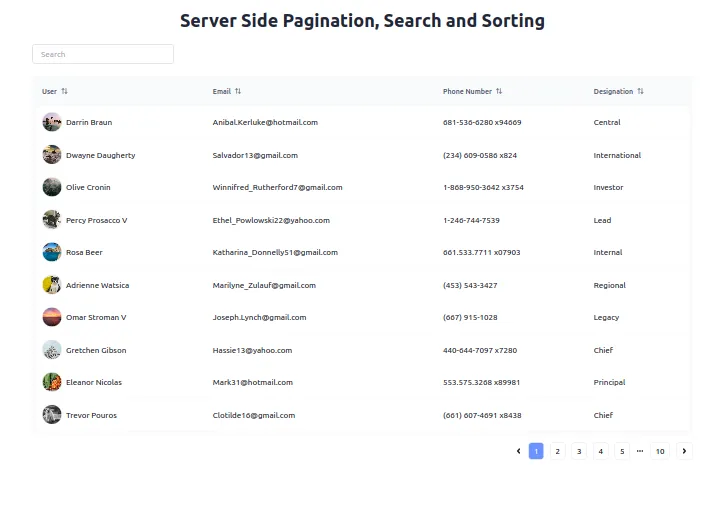Select the name Rosa Beer
Image resolution: width=725 pixels, height=506 pixels.
(x=84, y=253)
